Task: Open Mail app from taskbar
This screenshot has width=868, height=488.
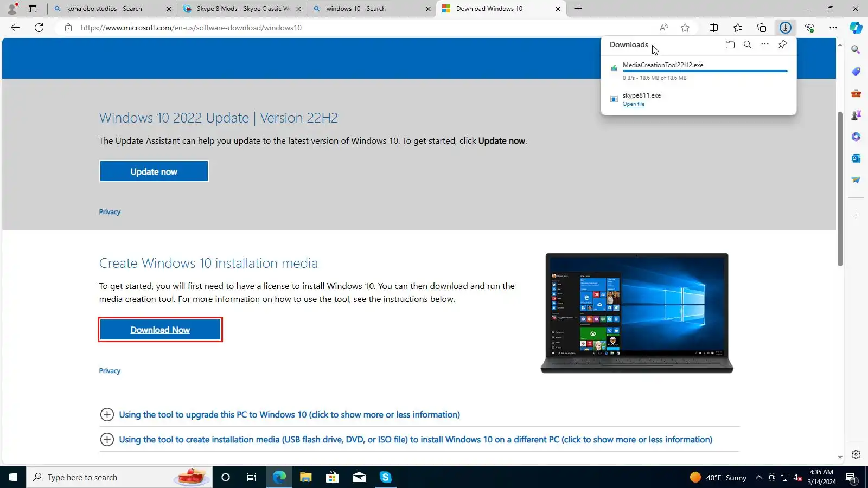Action: pyautogui.click(x=359, y=477)
